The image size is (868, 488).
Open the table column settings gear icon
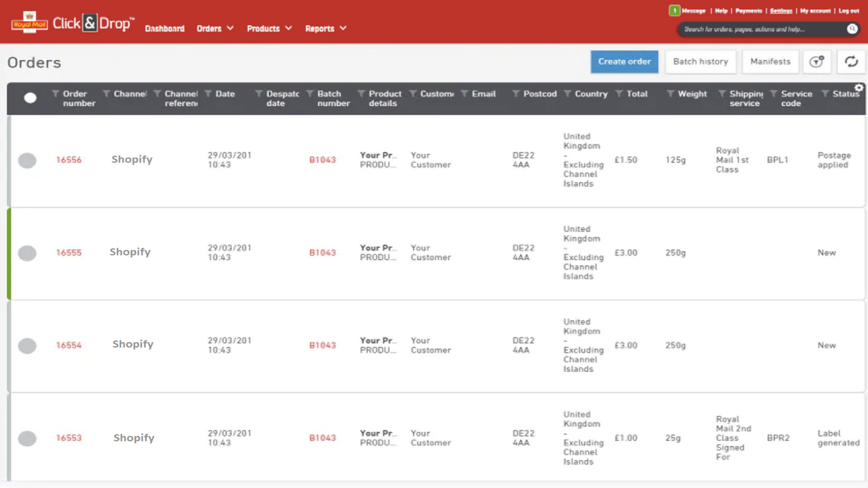pyautogui.click(x=859, y=87)
